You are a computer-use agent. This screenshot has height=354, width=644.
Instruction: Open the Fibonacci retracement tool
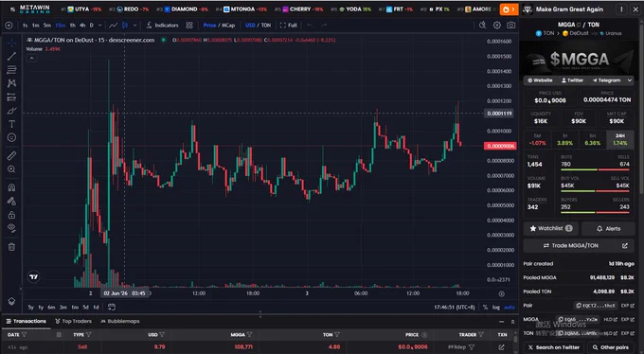pyautogui.click(x=11, y=70)
